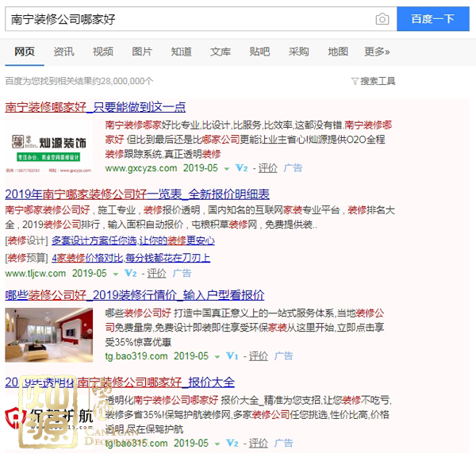Click 评价 link beside tg.bao319.com
476x461 pixels.
coord(257,356)
